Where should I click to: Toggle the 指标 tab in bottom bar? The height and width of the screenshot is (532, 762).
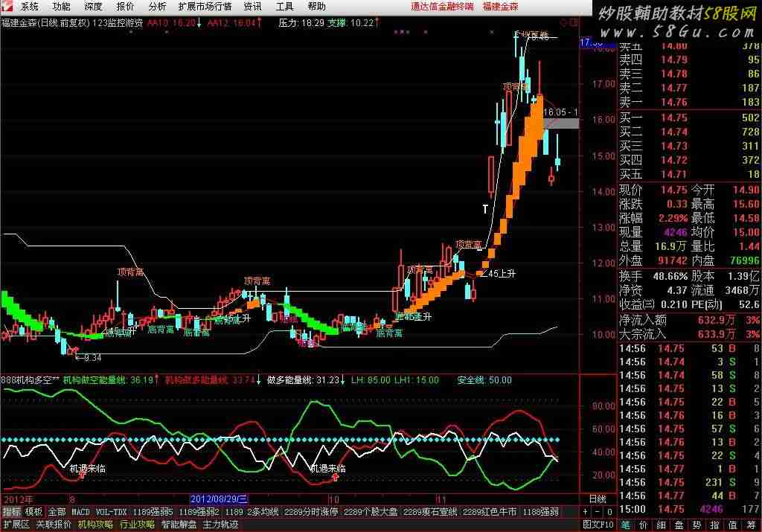11,512
